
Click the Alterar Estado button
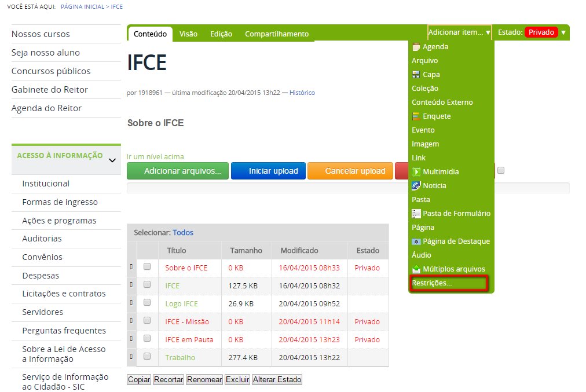click(277, 380)
